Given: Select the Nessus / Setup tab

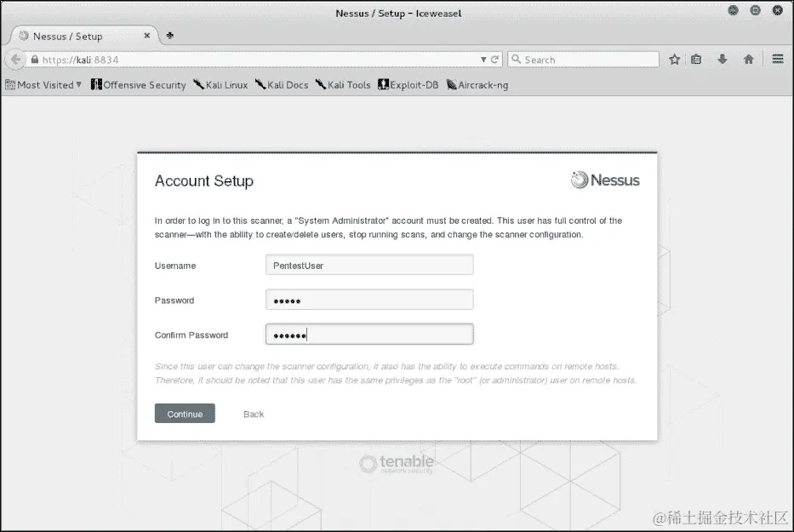Looking at the screenshot, I should (84, 36).
